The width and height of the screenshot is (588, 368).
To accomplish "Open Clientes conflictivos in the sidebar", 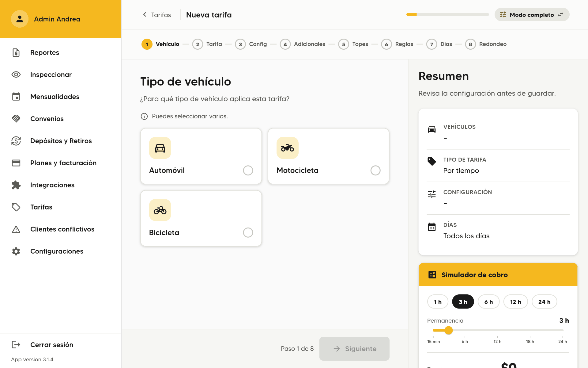I will point(61,229).
